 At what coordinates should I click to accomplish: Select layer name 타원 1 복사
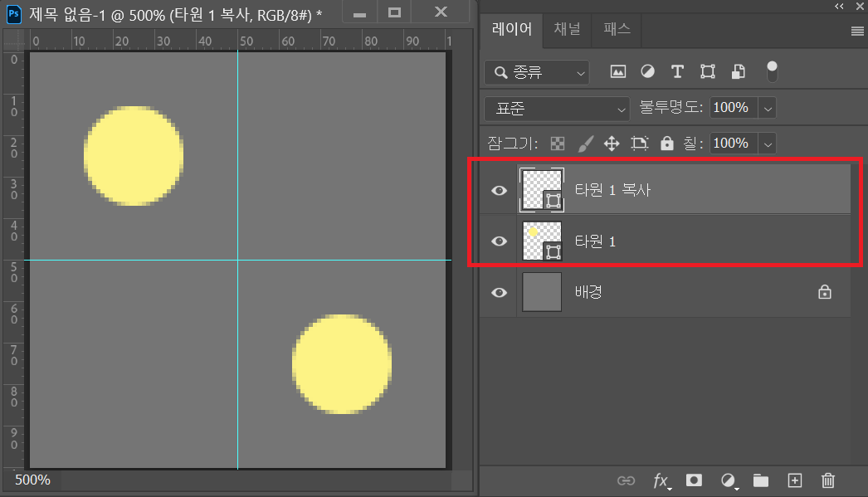612,190
